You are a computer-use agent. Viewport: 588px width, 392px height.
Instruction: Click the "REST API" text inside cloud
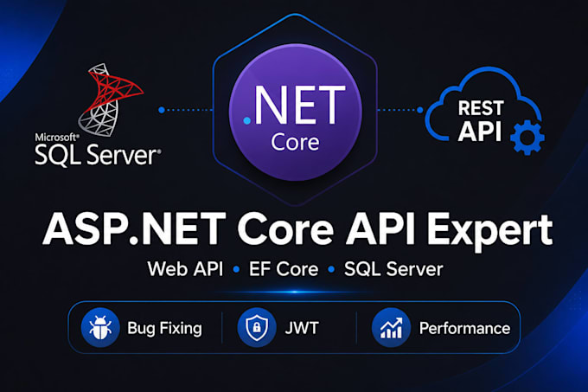point(481,120)
